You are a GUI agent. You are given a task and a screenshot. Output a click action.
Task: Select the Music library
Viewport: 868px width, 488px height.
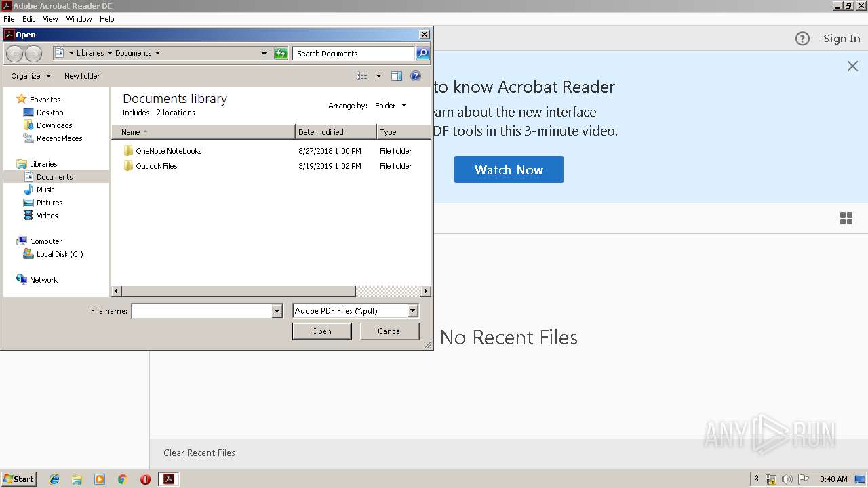(x=45, y=190)
